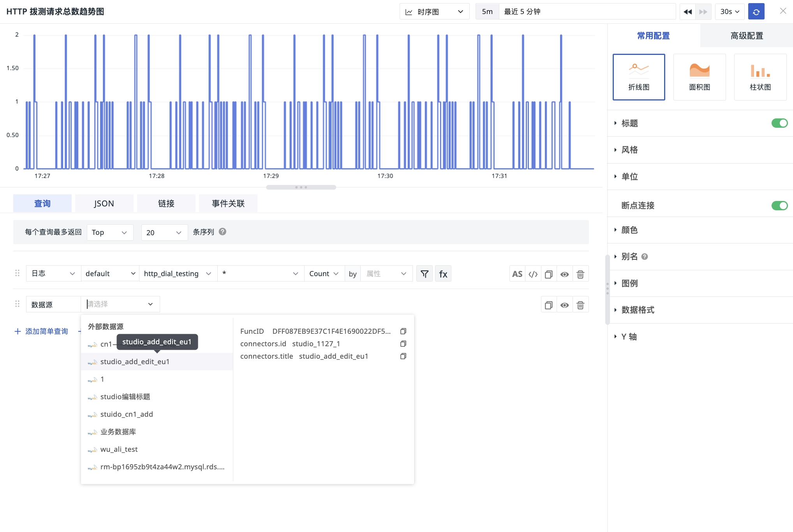The width and height of the screenshot is (793, 532).
Task: Copy the connectors.id value
Action: 403,344
